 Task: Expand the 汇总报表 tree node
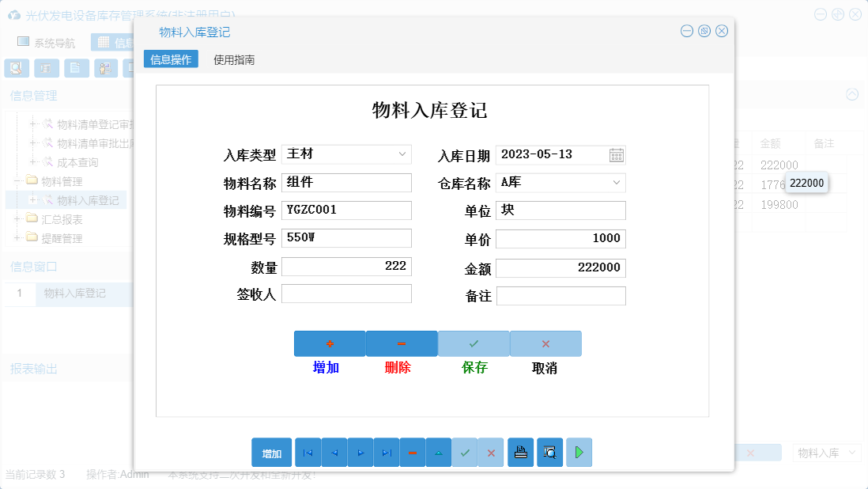pos(17,218)
